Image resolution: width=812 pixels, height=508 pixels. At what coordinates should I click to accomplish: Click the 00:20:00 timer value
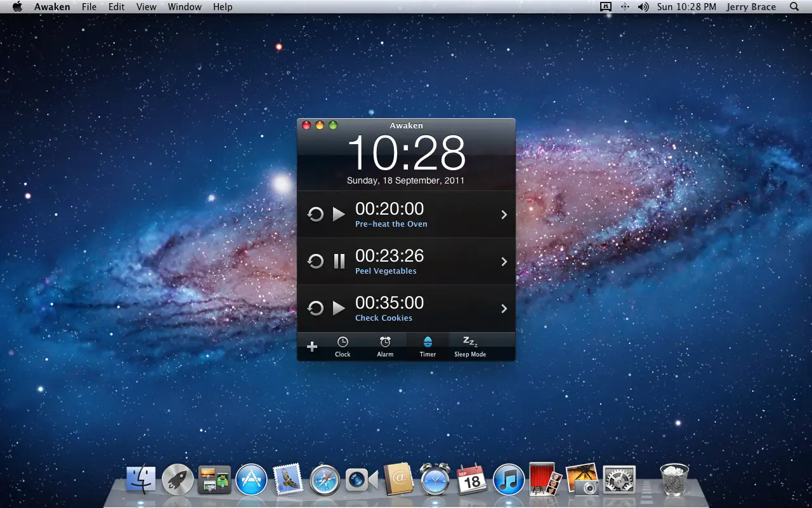click(x=390, y=208)
